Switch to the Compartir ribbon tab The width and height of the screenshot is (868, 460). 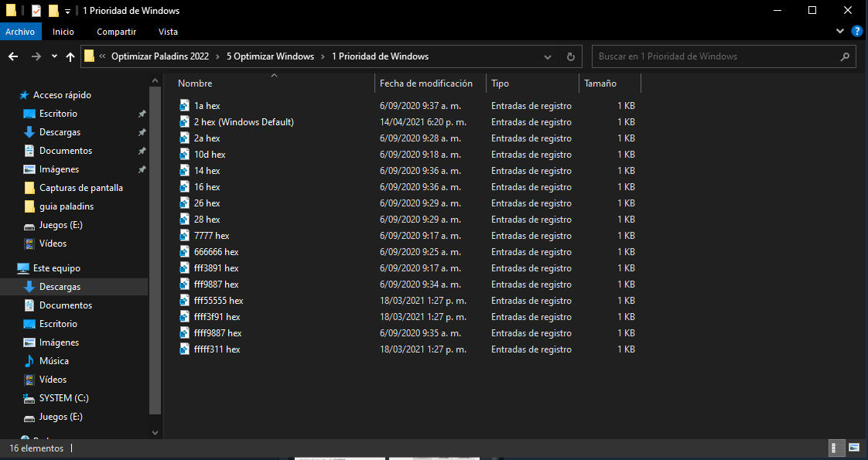tap(116, 32)
